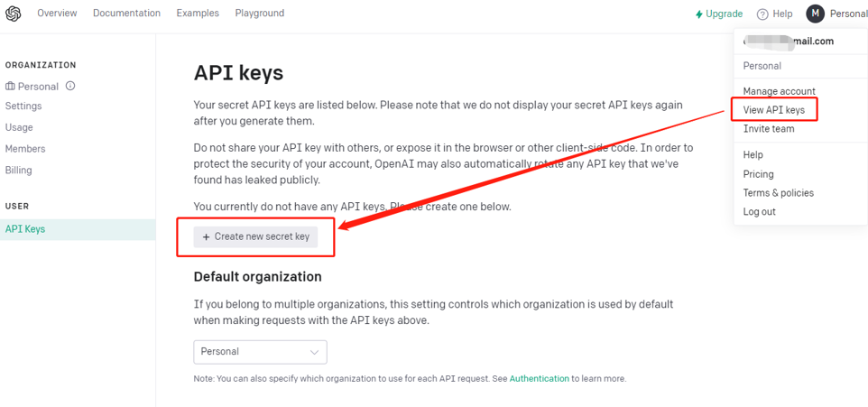Click the chevron arrow in organization selector
This screenshot has height=407, width=868.
(x=314, y=352)
